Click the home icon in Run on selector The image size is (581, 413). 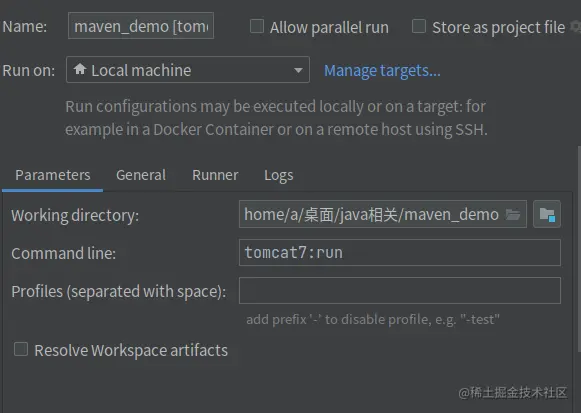click(x=80, y=69)
